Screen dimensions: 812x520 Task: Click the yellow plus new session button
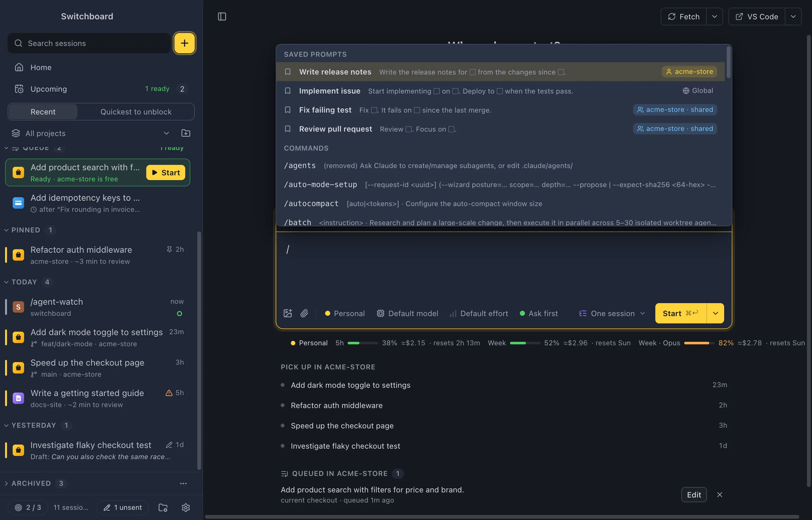[x=184, y=43]
